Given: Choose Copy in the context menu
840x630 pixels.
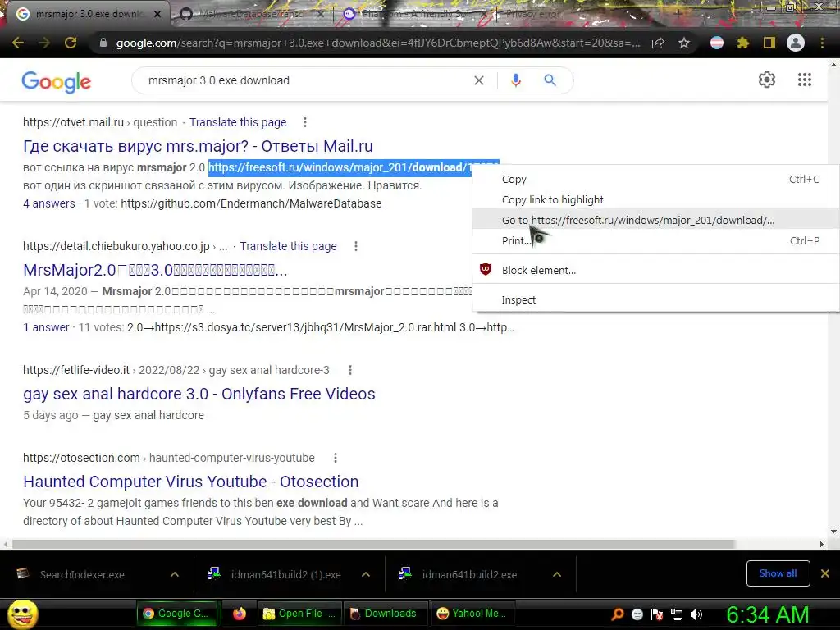Looking at the screenshot, I should click(655, 180).
